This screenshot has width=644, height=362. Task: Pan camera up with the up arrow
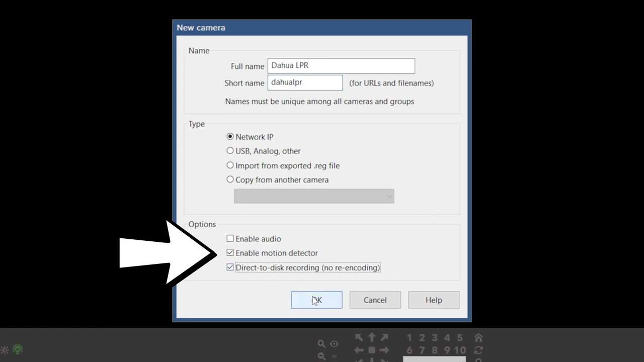tap(372, 338)
